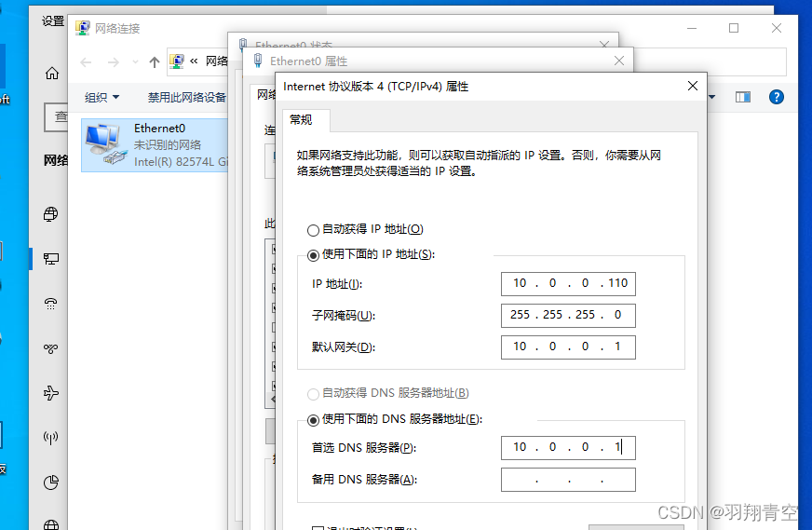
Task: Open the blue help question mark icon
Action: pyautogui.click(x=777, y=97)
